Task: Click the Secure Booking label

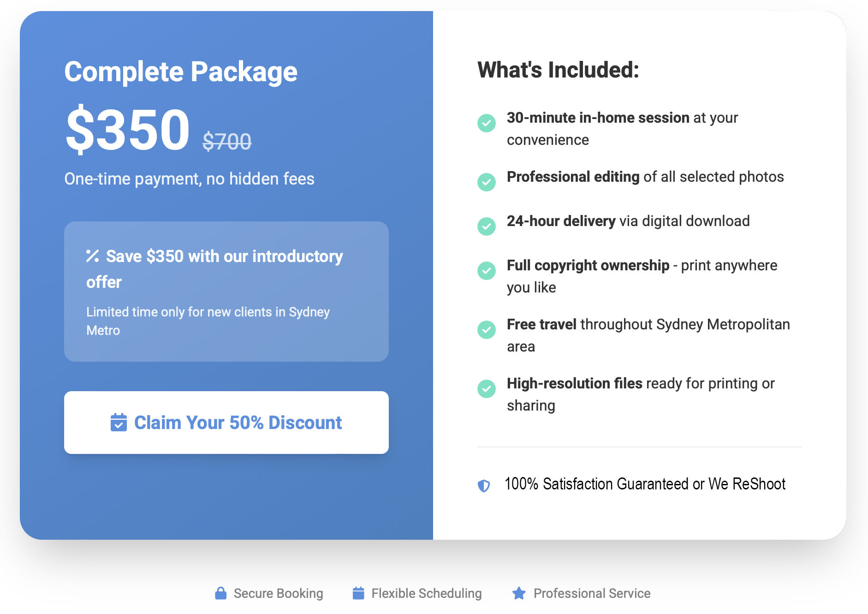Action: (278, 593)
